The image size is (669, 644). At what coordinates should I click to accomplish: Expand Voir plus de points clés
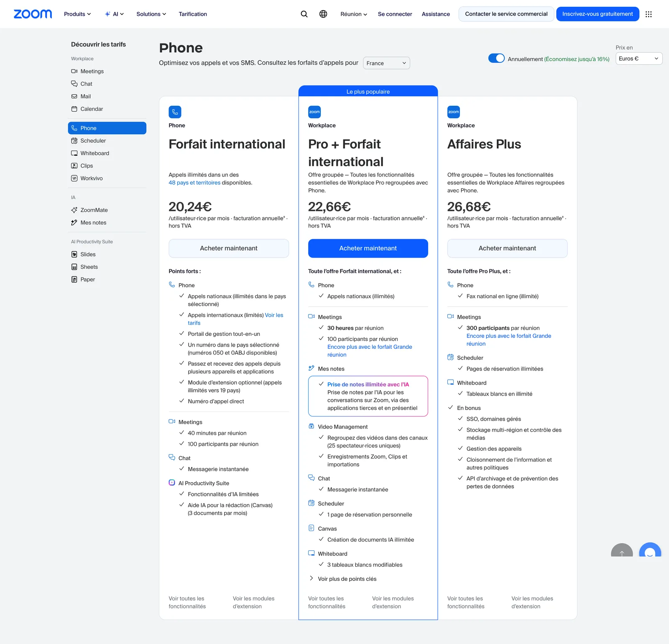(x=343, y=579)
